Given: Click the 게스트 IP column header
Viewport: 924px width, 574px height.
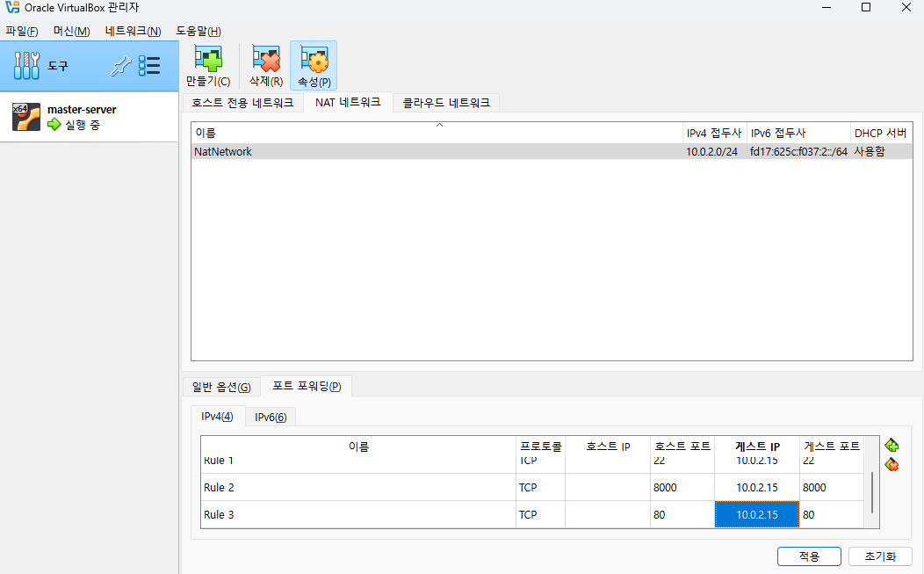Looking at the screenshot, I should 756,447.
